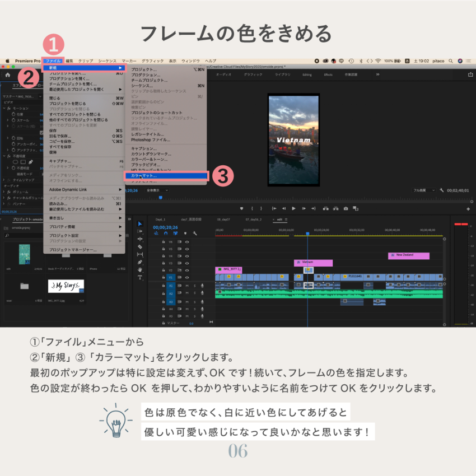Select the Selection arrow tool
476x476 pixels.
(x=139, y=224)
